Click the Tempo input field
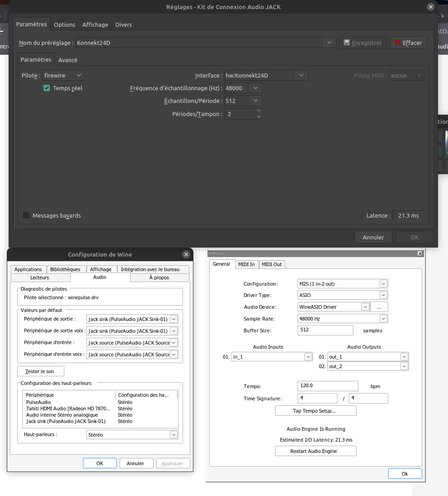Viewport: 448px width, 496px height. pos(328,386)
